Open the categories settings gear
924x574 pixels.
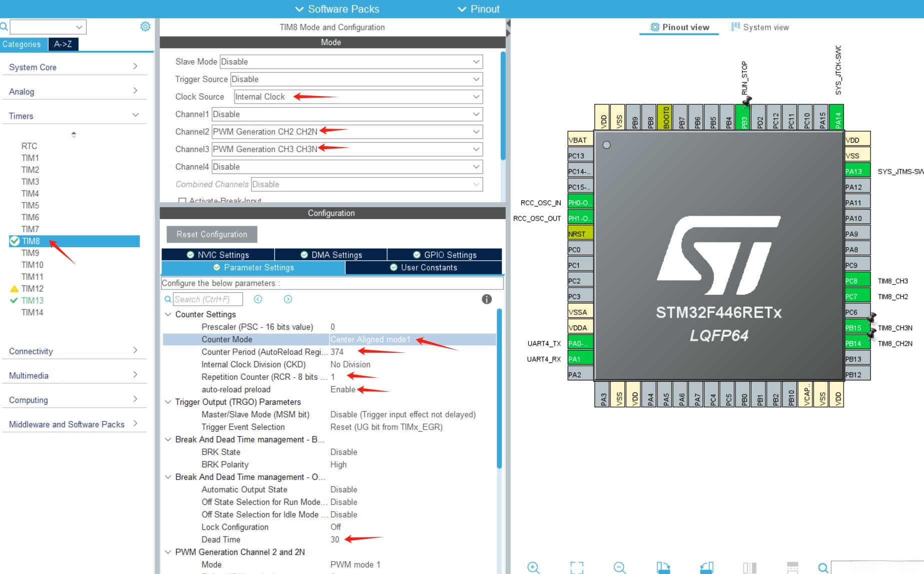145,27
